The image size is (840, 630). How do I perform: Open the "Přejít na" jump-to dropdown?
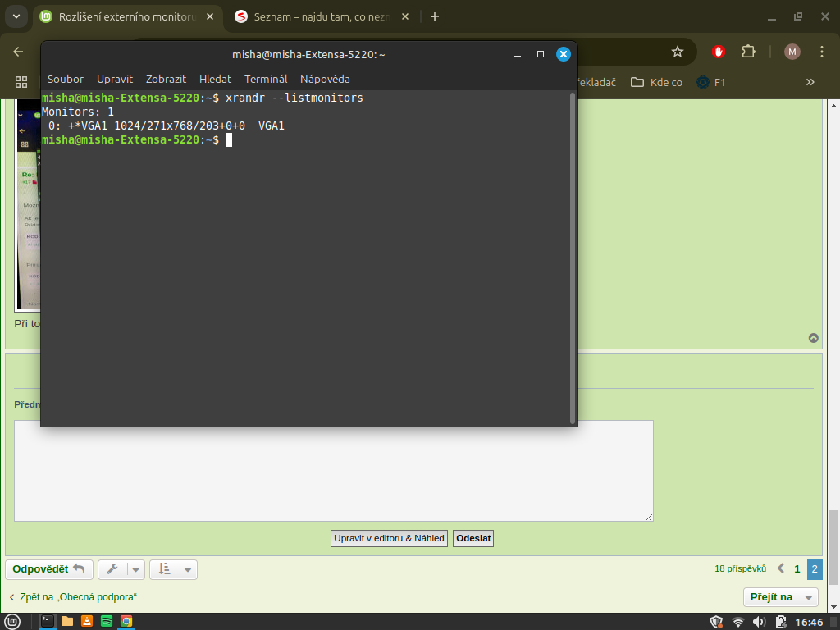click(x=780, y=597)
